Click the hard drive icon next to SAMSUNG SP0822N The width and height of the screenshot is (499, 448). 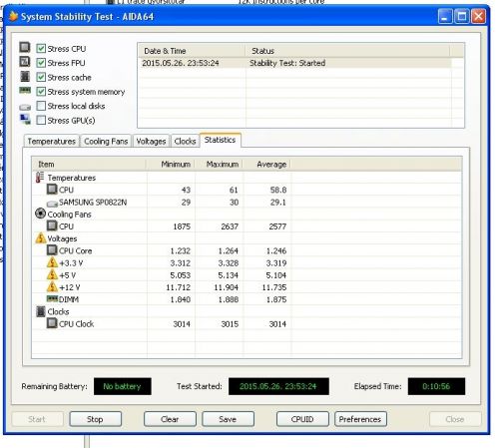(x=52, y=204)
